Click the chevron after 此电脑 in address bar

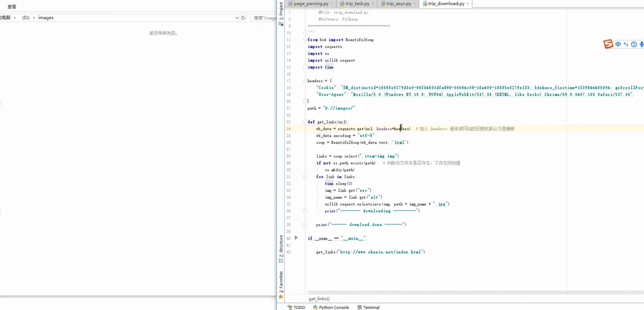click(15, 18)
